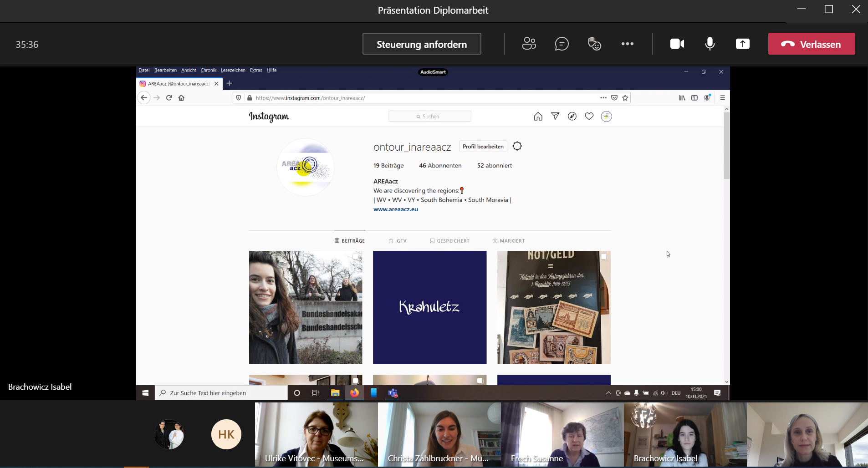This screenshot has width=868, height=468.
Task: Click the Verlassen leave button
Action: click(812, 44)
